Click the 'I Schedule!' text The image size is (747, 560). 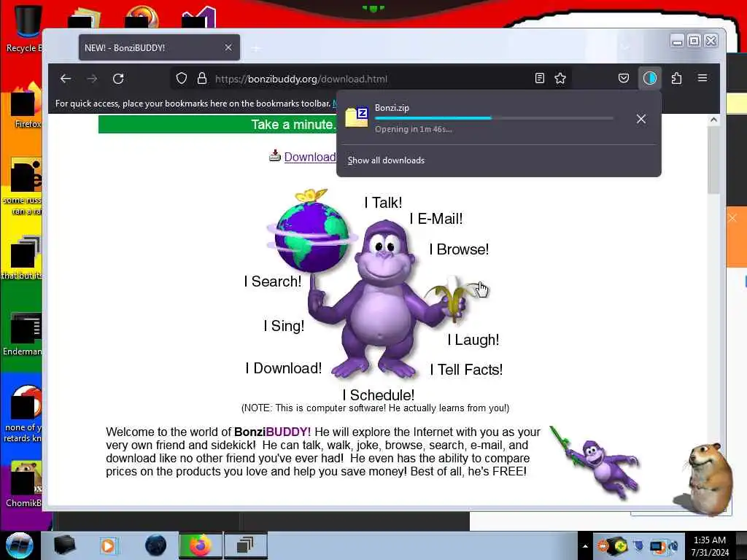click(x=379, y=394)
